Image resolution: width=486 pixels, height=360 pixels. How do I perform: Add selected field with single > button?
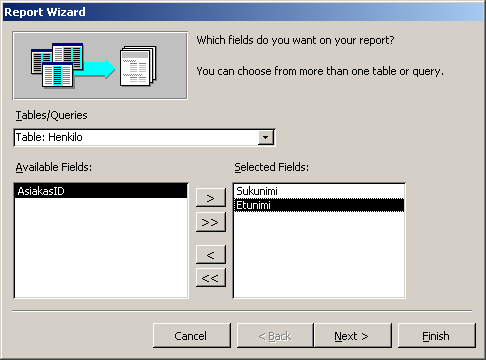pos(211,198)
